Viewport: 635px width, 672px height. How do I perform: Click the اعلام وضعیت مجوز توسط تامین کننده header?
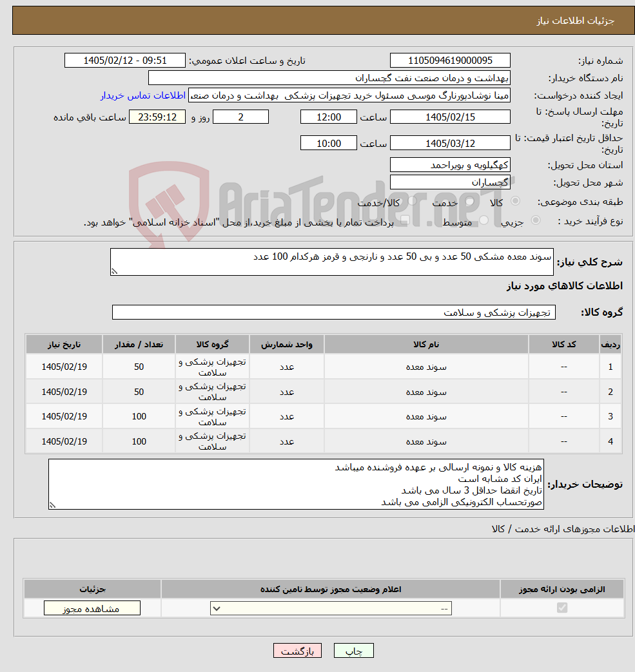331,590
